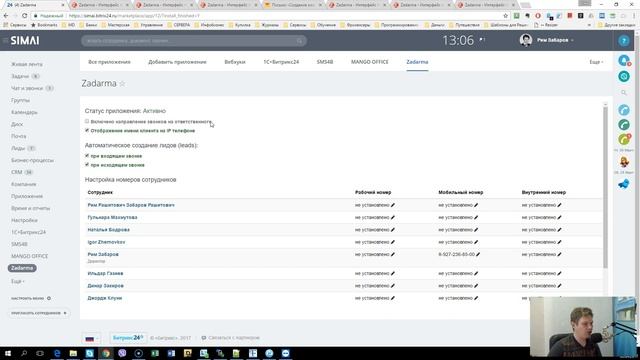640x360 pixels.
Task: Edit work number for Ильдар Газеев
Action: click(393, 273)
